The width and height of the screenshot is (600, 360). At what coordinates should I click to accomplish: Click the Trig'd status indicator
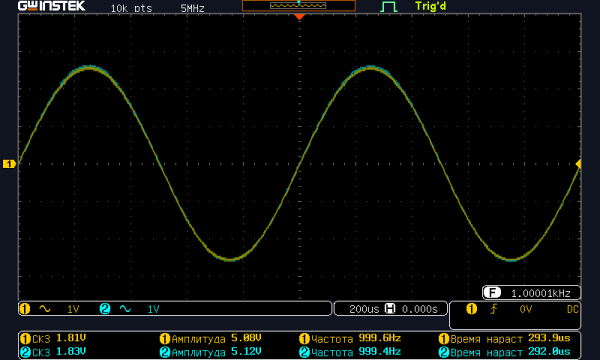pyautogui.click(x=430, y=7)
